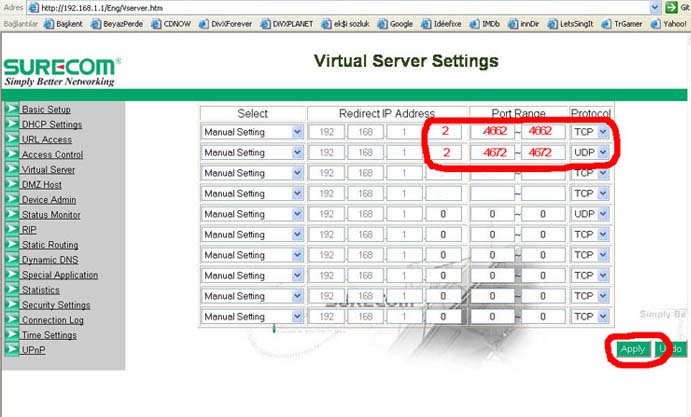Open the DIVXPLANET bookmark

(x=287, y=24)
